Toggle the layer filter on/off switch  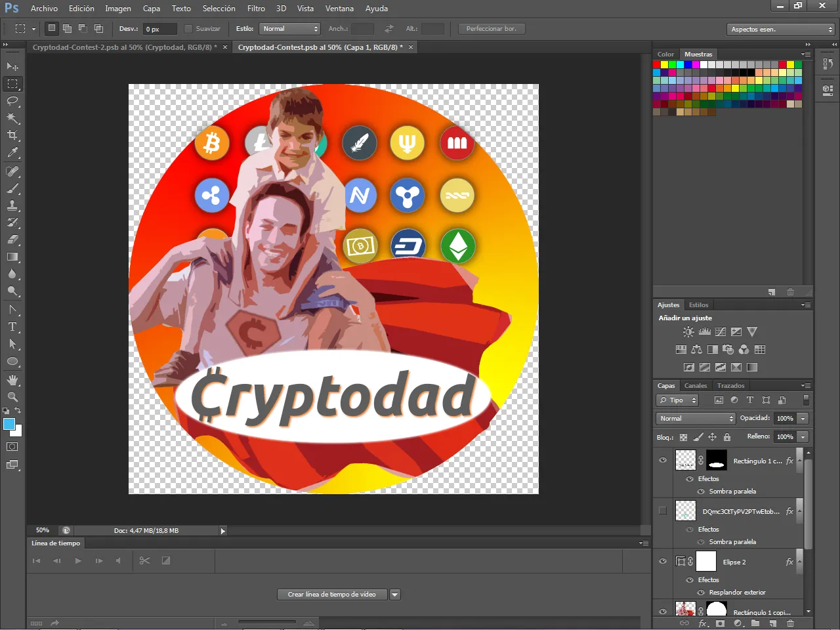[806, 400]
